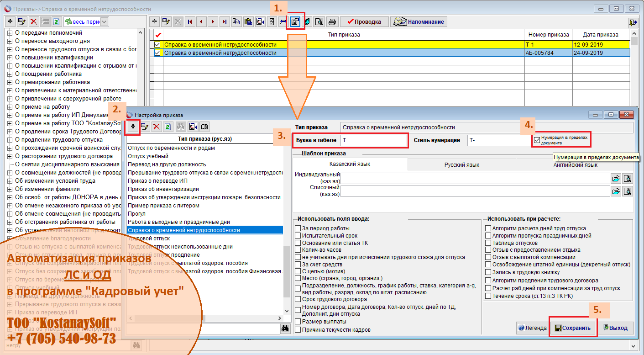Click the Напоминание button
644x355 pixels.
419,21
